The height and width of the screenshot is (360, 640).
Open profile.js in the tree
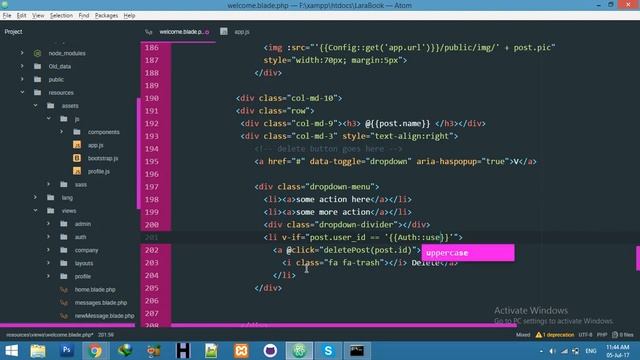click(x=98, y=171)
